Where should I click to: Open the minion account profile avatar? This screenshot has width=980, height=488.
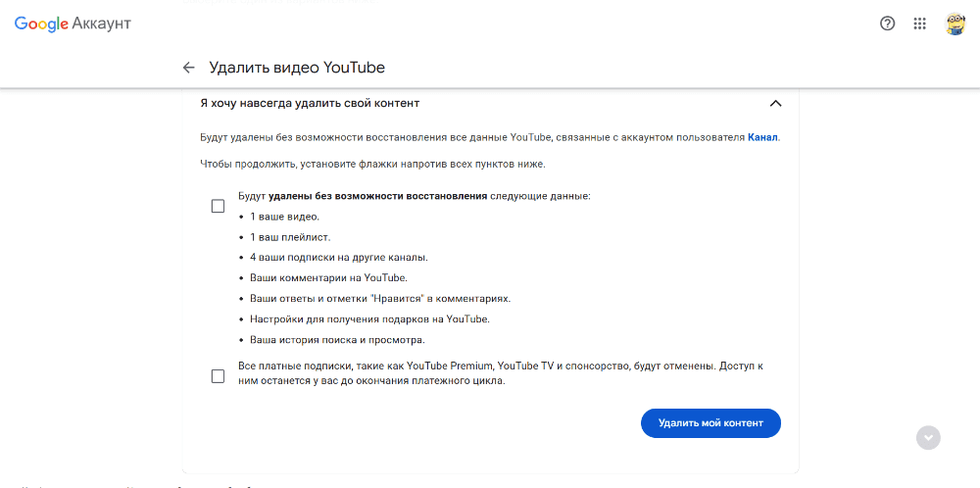pyautogui.click(x=955, y=24)
